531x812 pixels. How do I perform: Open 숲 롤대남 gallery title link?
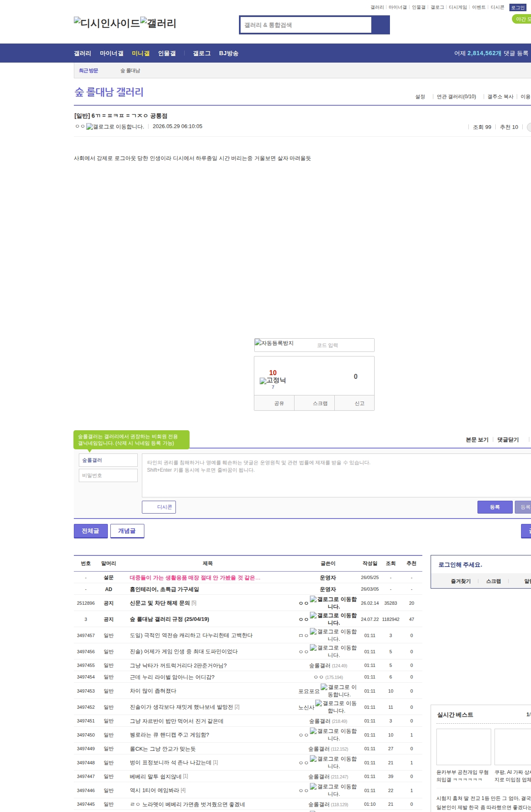(x=109, y=92)
